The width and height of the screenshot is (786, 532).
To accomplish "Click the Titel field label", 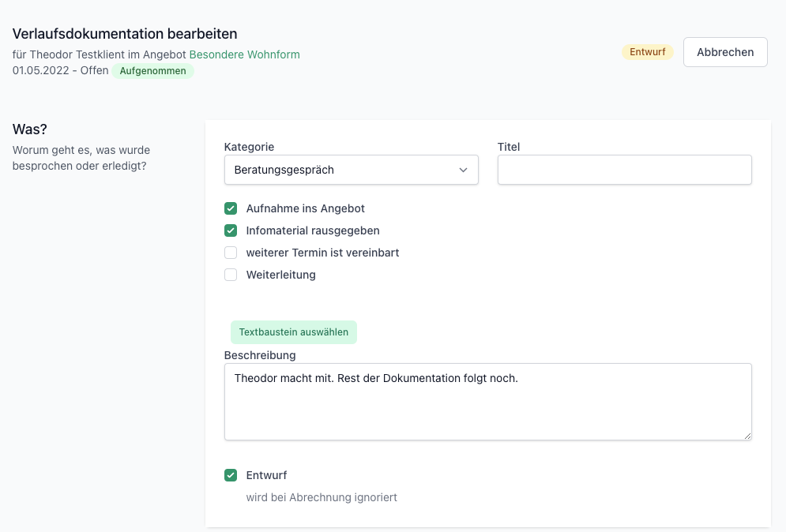I will 508,147.
